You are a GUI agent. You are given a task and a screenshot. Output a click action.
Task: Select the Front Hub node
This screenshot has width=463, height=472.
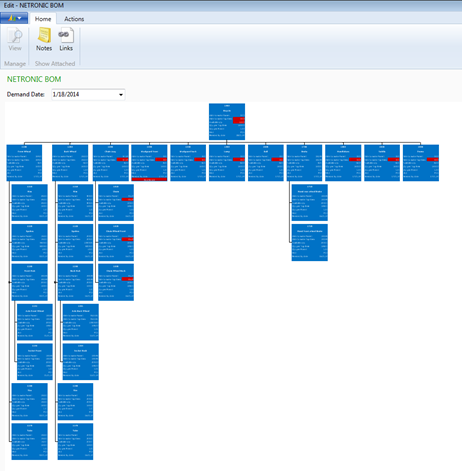click(x=30, y=282)
